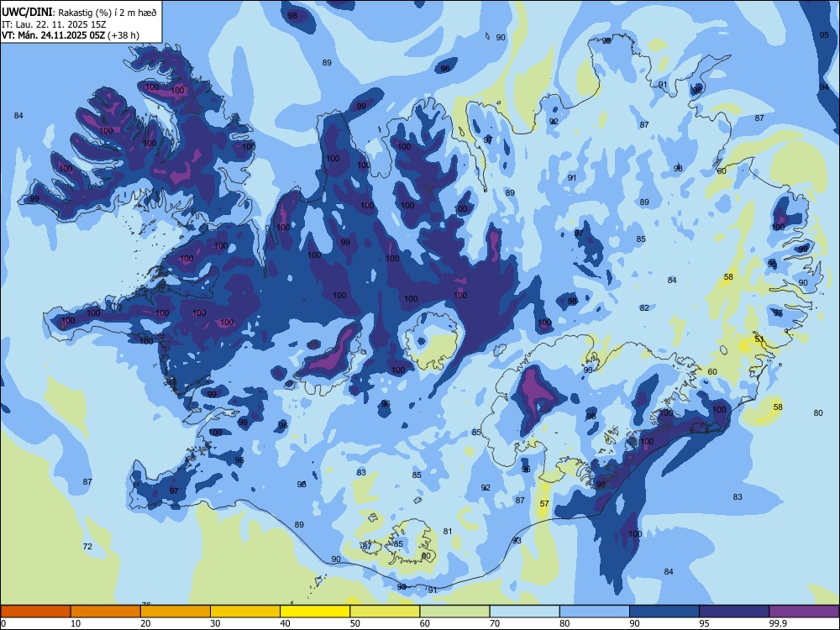The height and width of the screenshot is (630, 840).
Task: Click the bright yellow 40–50 legend swatch
Action: click(315, 612)
